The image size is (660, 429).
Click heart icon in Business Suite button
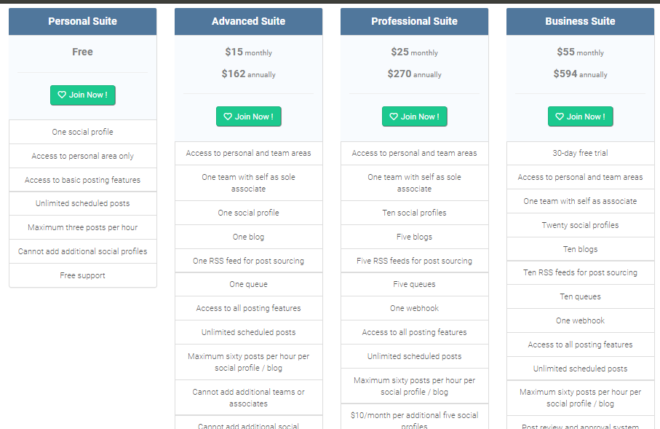(559, 117)
